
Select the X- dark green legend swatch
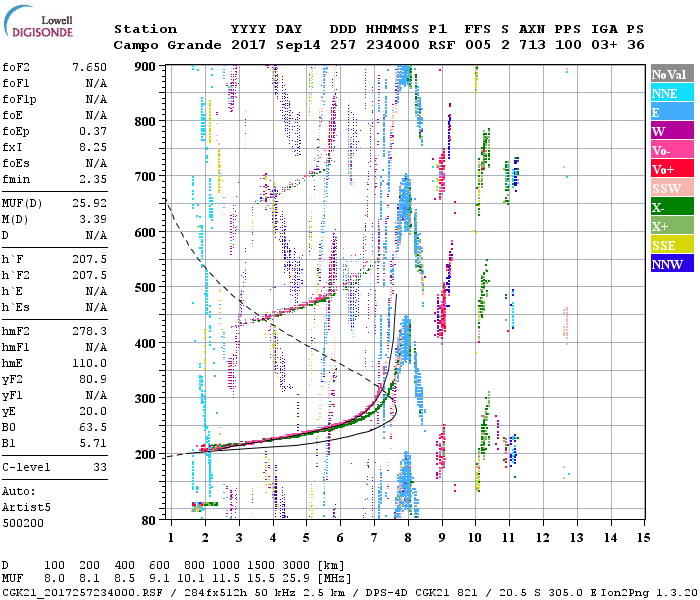pos(668,207)
